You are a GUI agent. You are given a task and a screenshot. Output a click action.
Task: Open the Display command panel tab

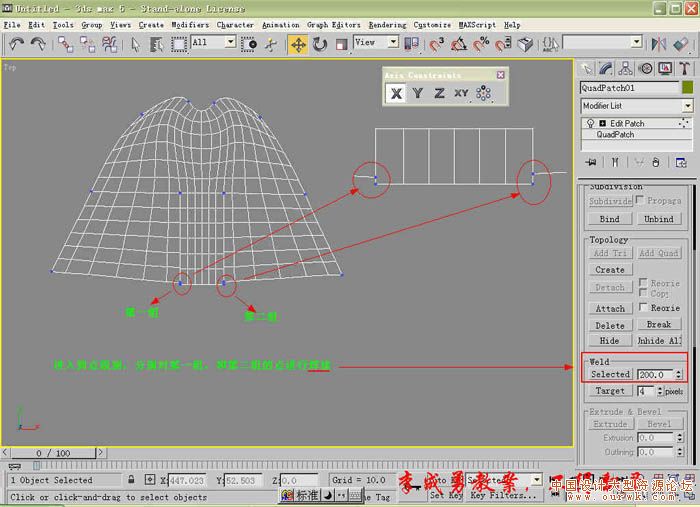665,68
